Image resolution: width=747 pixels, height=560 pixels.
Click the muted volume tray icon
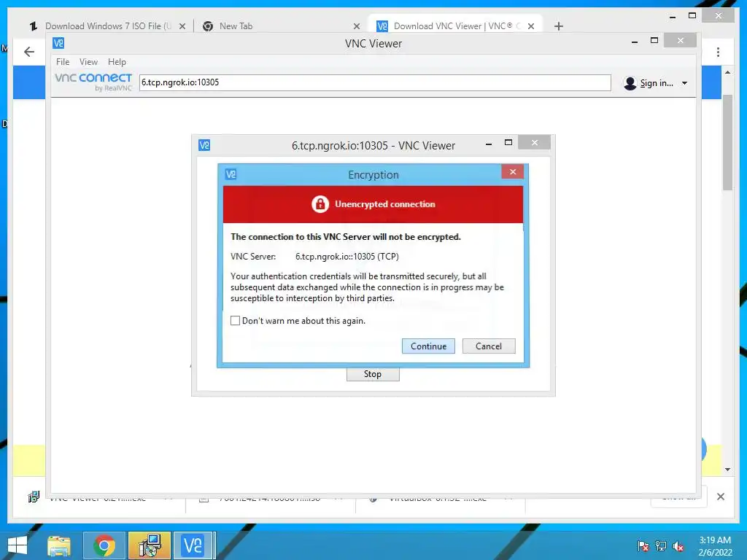[x=678, y=546]
